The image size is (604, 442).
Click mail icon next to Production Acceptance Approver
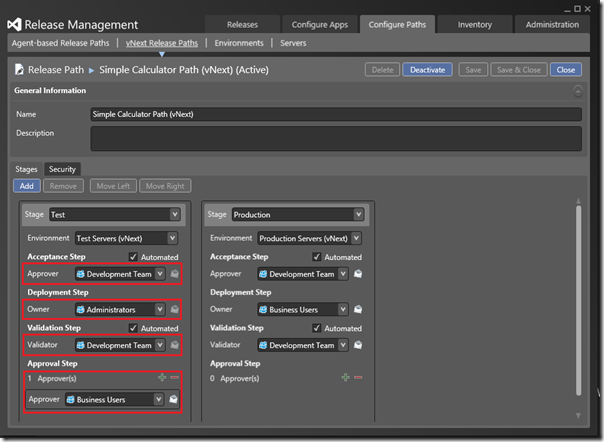tap(358, 274)
